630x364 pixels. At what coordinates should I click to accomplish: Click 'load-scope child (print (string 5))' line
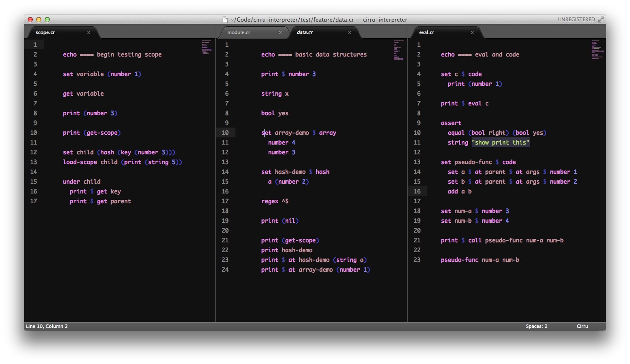pos(123,162)
